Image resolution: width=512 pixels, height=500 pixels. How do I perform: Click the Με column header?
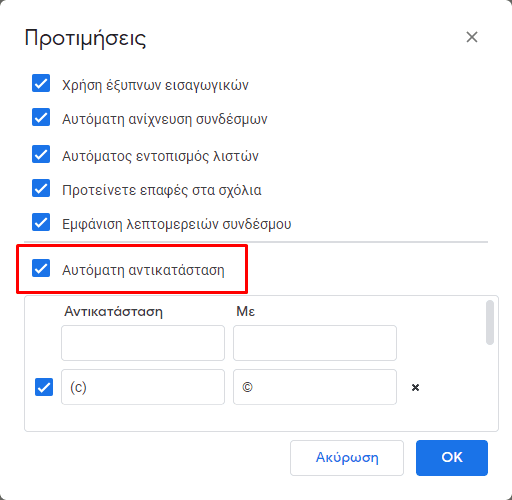[x=246, y=311]
